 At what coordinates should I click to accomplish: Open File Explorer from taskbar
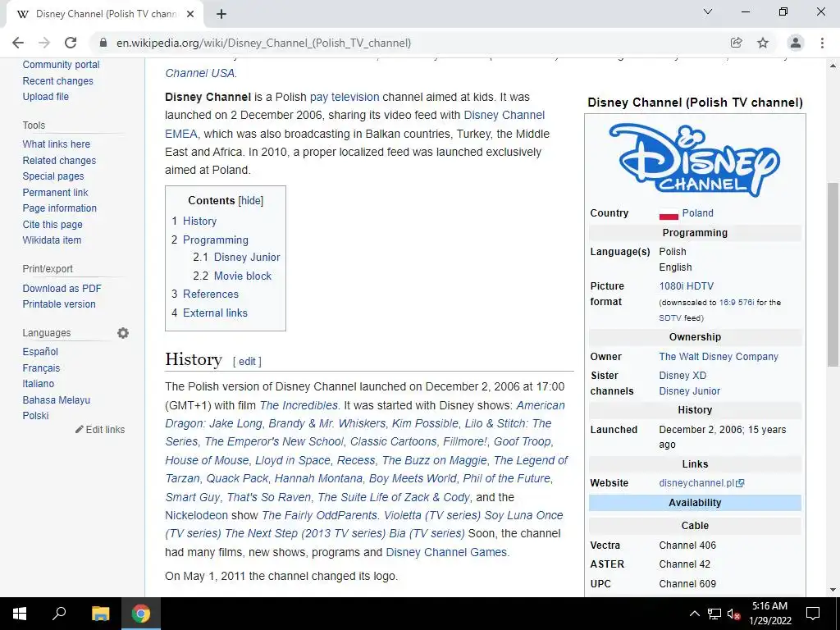[x=100, y=614]
